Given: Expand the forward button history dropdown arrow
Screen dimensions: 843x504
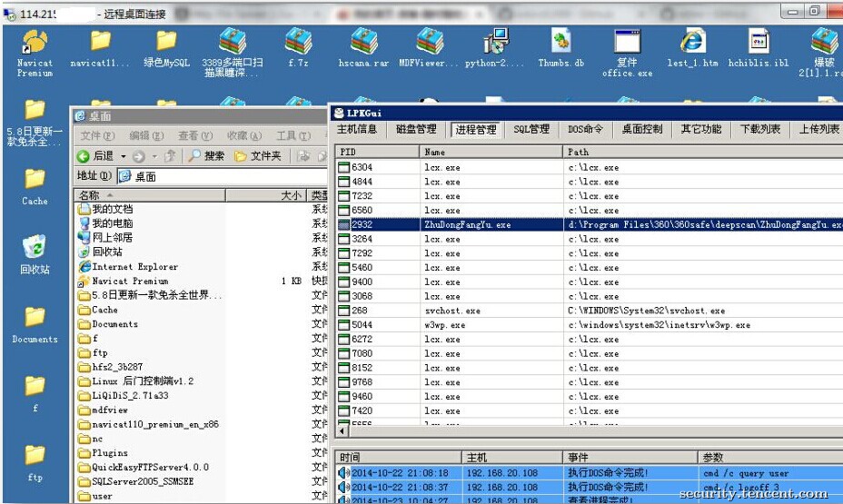Looking at the screenshot, I should [154, 156].
